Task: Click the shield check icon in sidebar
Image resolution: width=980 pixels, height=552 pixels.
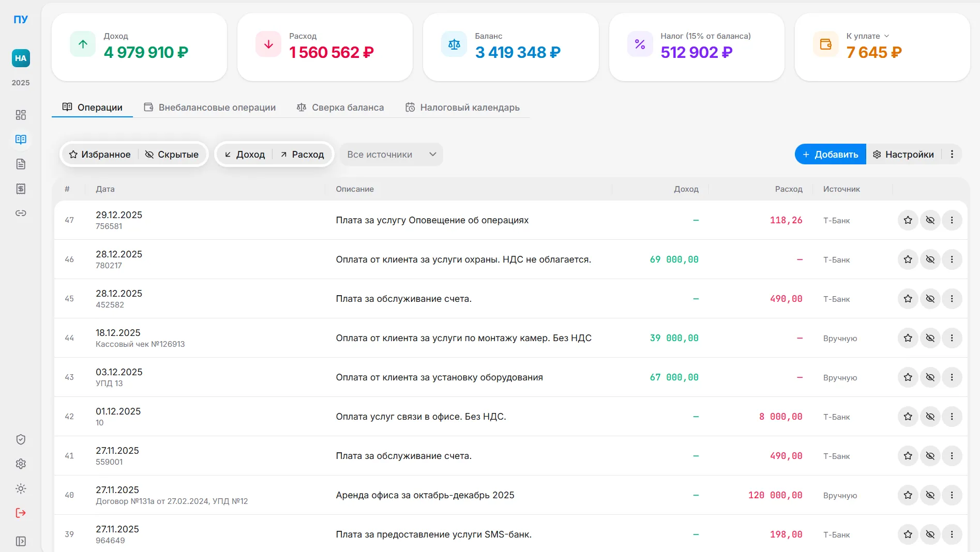Action: (21, 439)
